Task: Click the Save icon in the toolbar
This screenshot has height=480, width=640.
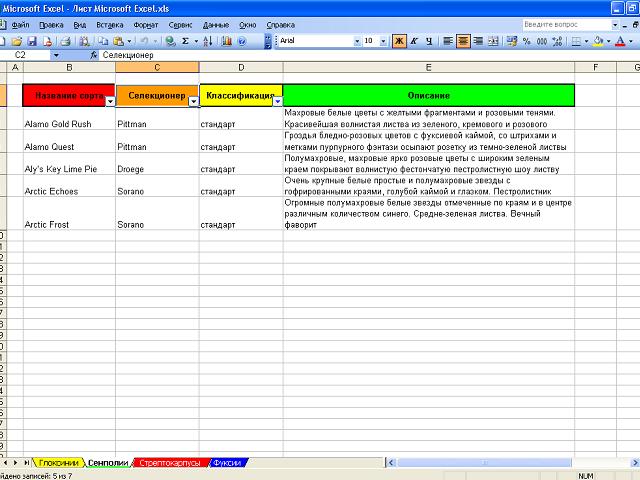Action: tap(32, 41)
